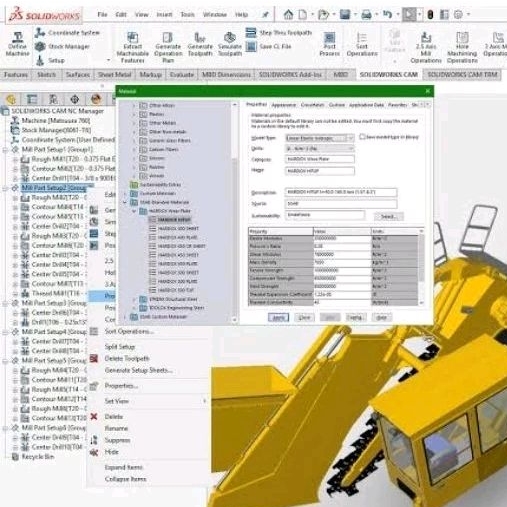Viewport: 507px width, 507px height.
Task: Switch to the Evaluate tab
Action: pyautogui.click(x=182, y=74)
